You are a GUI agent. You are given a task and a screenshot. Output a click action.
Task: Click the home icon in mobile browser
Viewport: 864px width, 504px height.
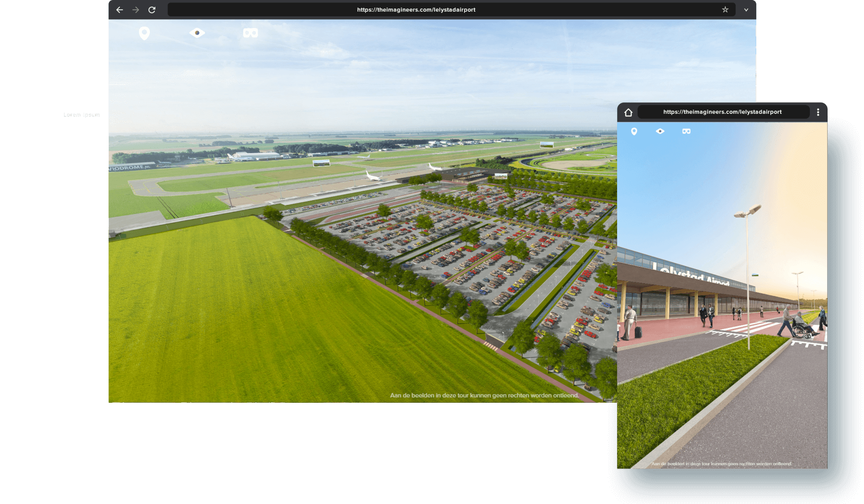pos(629,112)
